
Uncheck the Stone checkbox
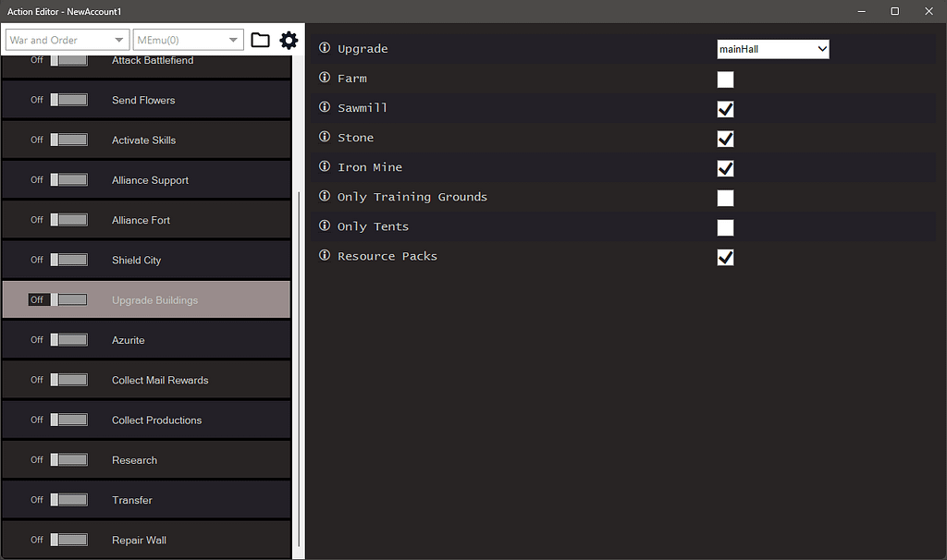click(x=725, y=139)
